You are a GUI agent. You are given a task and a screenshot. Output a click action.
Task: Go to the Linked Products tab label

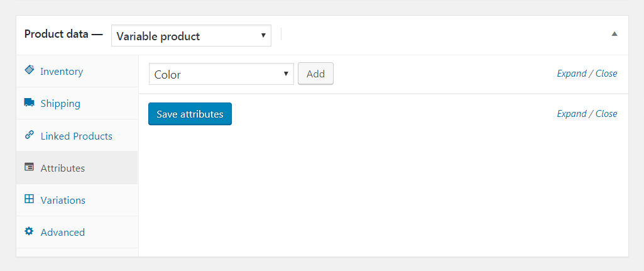(x=76, y=136)
